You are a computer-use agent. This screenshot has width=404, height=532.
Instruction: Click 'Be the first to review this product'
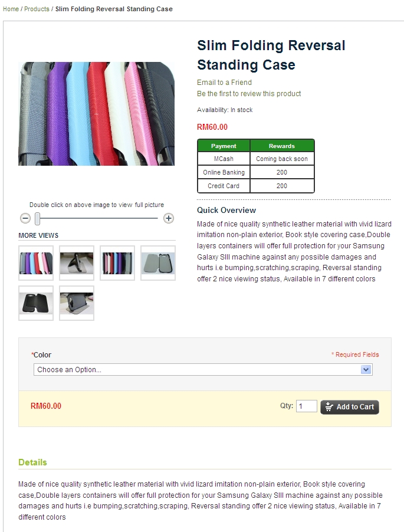[249, 94]
